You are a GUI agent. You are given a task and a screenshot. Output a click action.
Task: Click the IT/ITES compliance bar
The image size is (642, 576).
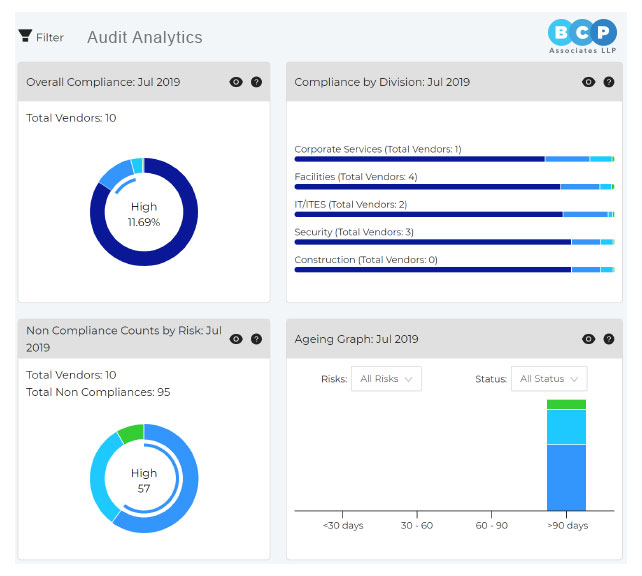click(454, 214)
